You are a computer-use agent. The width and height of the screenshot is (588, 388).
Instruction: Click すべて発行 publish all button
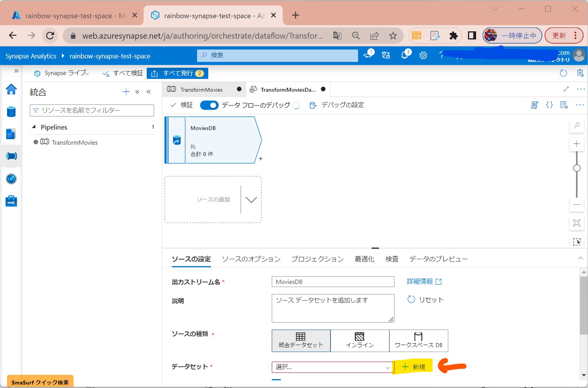click(x=177, y=73)
